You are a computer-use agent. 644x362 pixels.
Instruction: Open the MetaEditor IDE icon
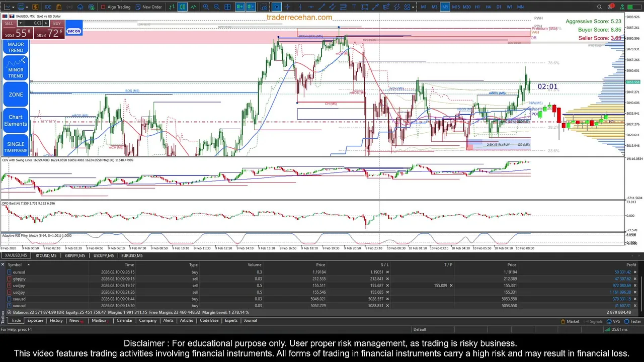point(48,7)
